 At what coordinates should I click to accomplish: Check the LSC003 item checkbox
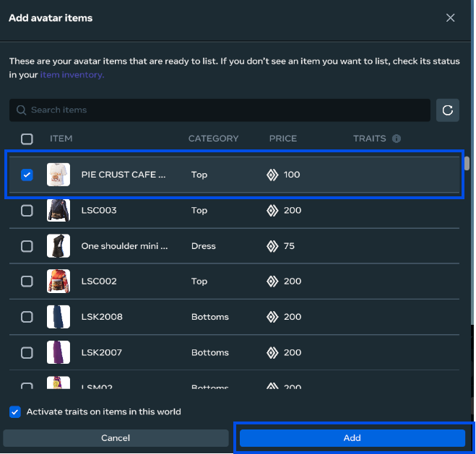[x=27, y=211]
